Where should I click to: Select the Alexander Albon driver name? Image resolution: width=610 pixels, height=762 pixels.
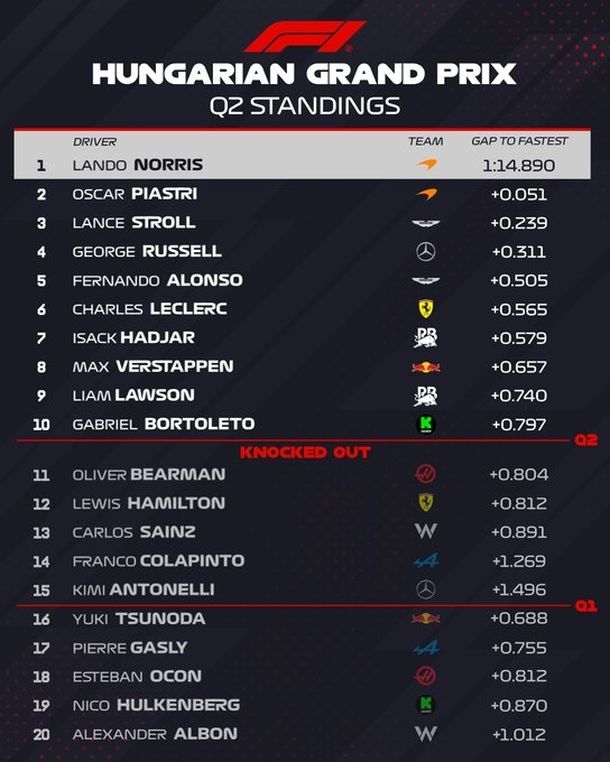154,734
